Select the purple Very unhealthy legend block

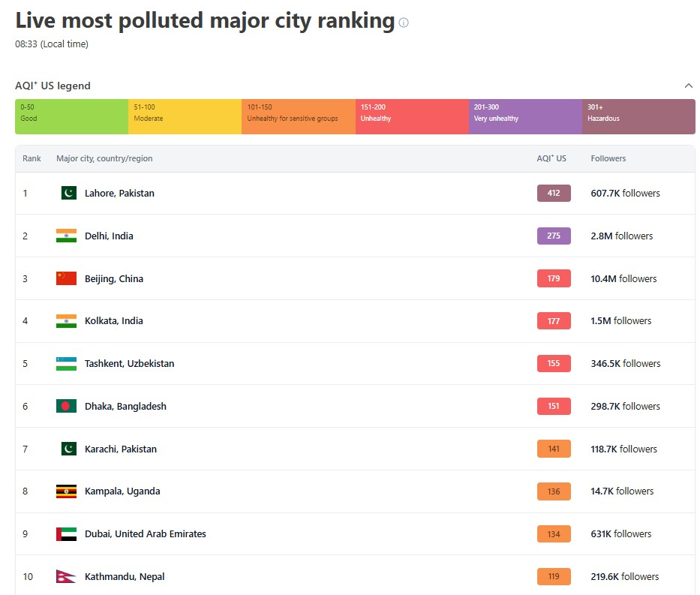(x=525, y=116)
